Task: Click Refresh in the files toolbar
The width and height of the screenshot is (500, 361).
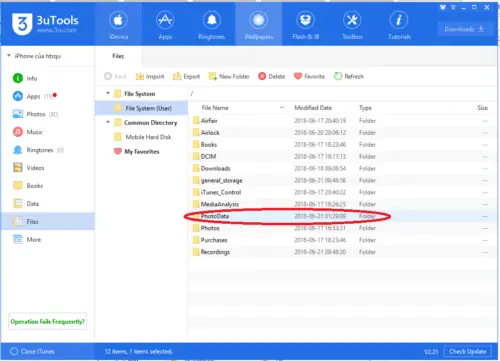Action: 349,76
